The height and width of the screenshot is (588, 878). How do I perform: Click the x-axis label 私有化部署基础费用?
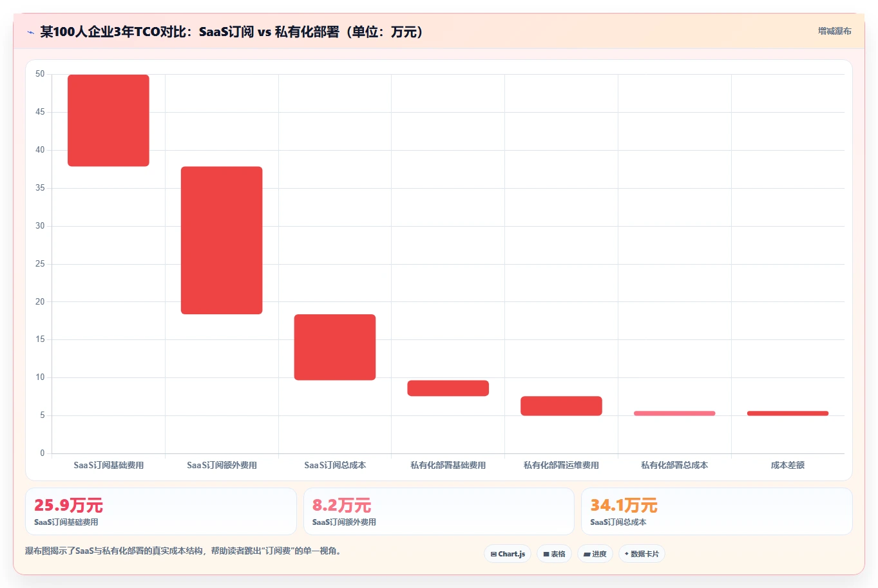pos(448,465)
